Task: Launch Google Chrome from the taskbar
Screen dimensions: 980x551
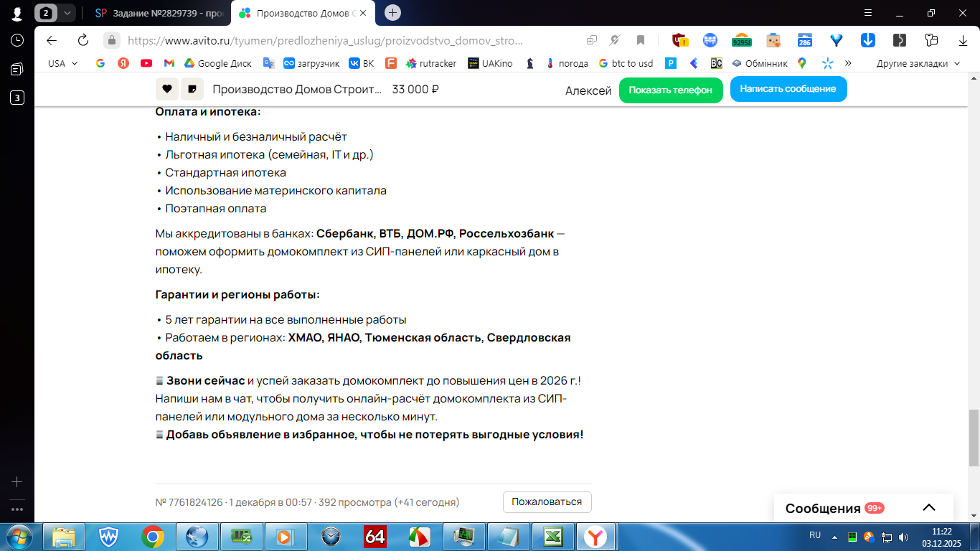Action: [153, 537]
